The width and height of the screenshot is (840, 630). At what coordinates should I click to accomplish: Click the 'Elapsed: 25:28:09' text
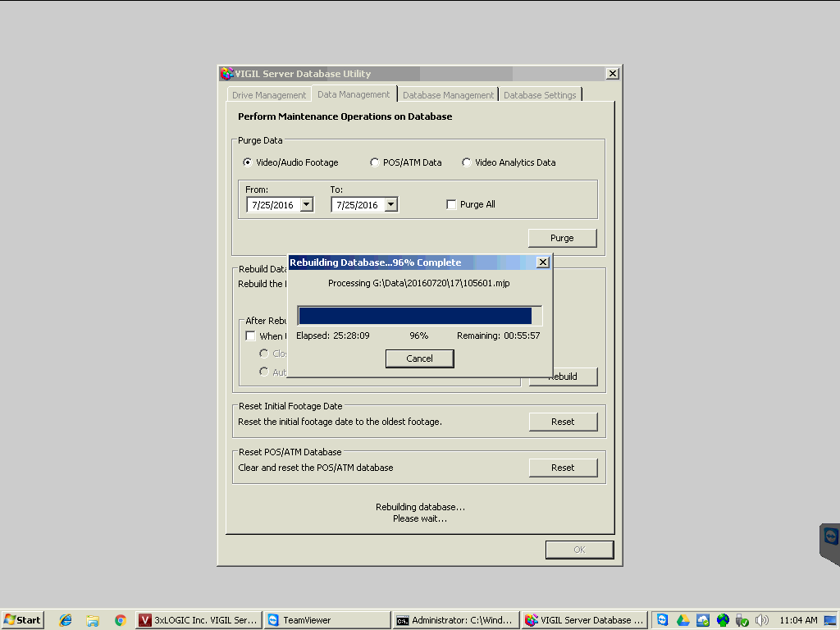[333, 336]
